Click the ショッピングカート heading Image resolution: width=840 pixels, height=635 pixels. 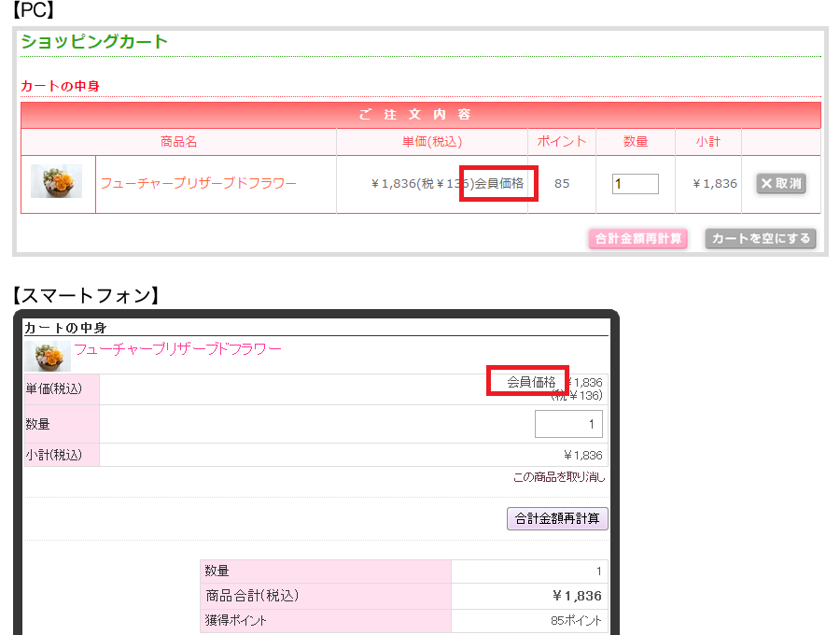pyautogui.click(x=94, y=41)
